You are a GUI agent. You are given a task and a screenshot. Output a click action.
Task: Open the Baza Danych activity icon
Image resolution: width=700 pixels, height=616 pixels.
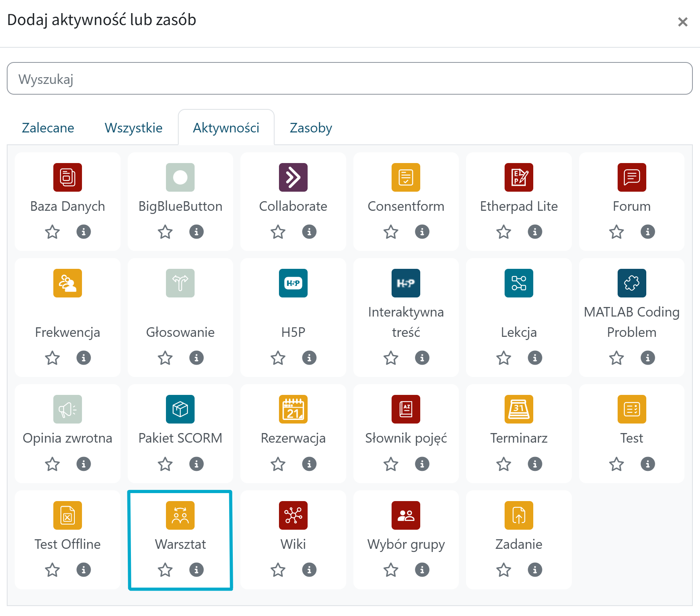coord(68,177)
